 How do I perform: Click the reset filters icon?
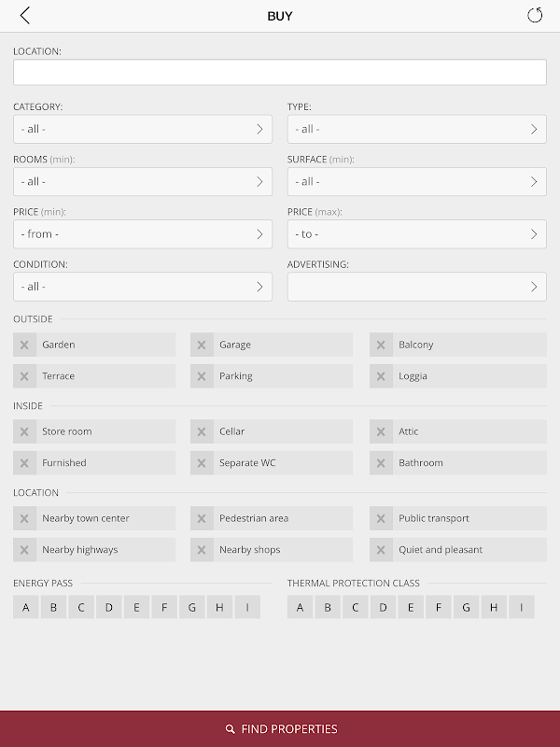tap(535, 16)
